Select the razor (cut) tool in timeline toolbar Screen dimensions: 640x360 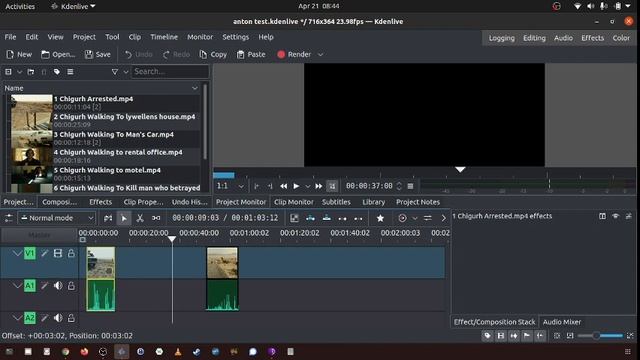point(140,218)
